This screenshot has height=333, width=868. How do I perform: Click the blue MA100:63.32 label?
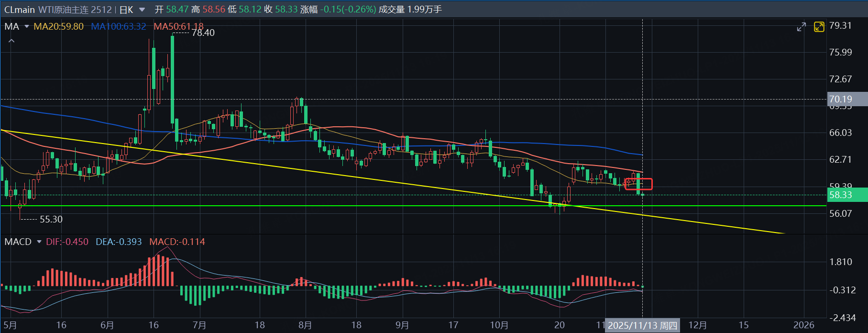[118, 27]
